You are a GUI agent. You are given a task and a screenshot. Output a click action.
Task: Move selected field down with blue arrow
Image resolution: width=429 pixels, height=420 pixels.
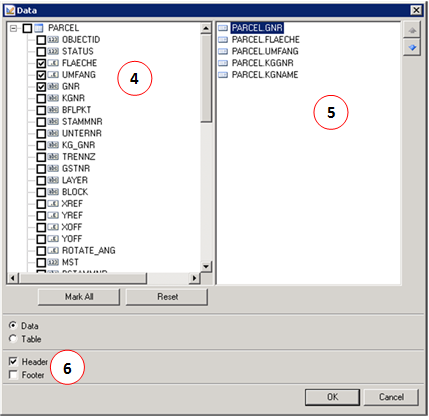point(412,48)
